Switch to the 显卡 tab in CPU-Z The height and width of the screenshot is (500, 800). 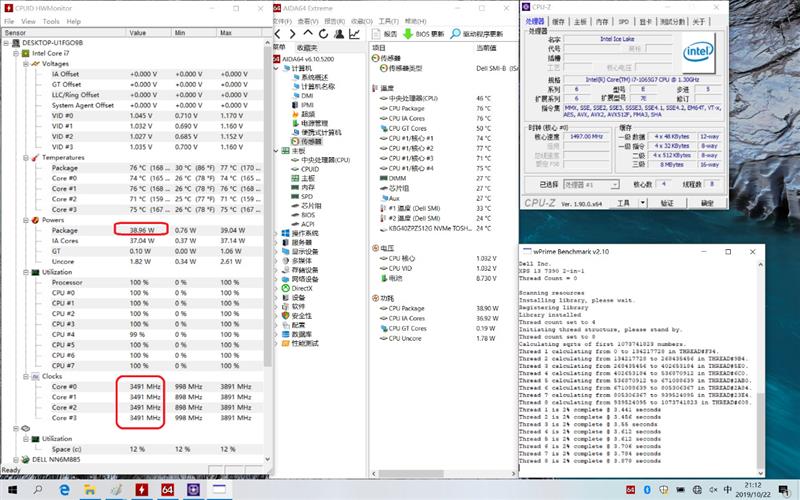tap(645, 21)
